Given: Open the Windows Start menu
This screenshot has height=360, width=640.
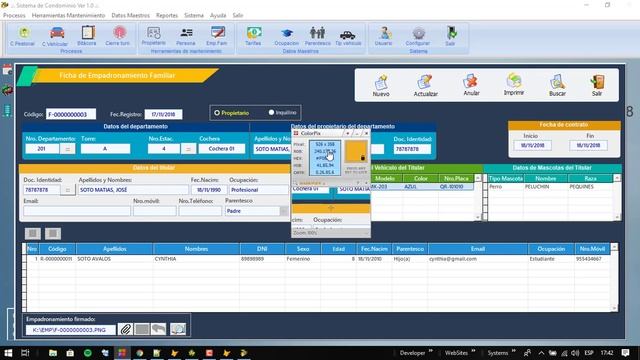Looking at the screenshot, I should 8,353.
